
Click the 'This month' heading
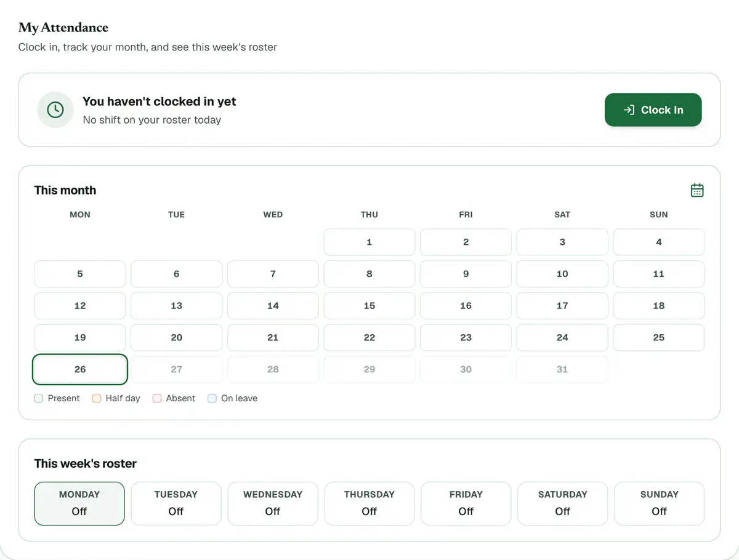65,190
